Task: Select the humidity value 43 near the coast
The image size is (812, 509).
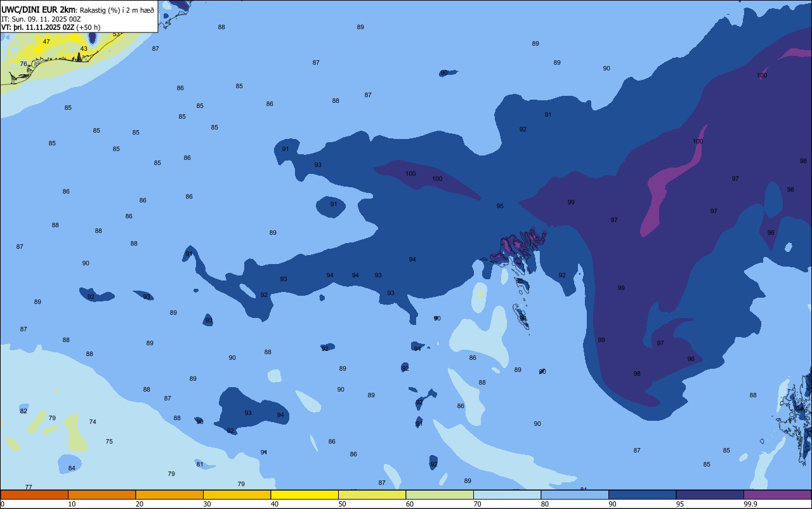Action: (84, 49)
